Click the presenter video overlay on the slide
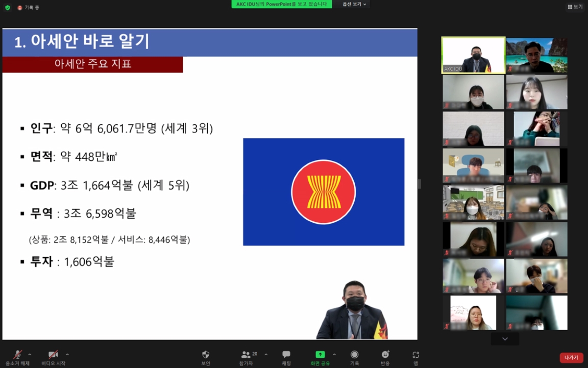Screen dimensions: 588x368 [352, 310]
